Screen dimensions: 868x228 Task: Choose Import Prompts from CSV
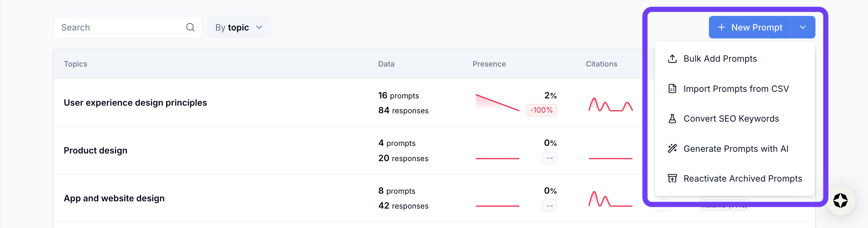[736, 89]
